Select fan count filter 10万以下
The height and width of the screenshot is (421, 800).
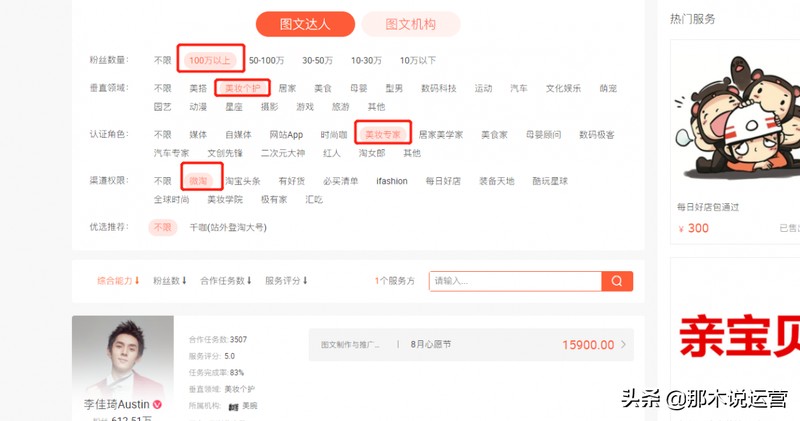point(418,60)
